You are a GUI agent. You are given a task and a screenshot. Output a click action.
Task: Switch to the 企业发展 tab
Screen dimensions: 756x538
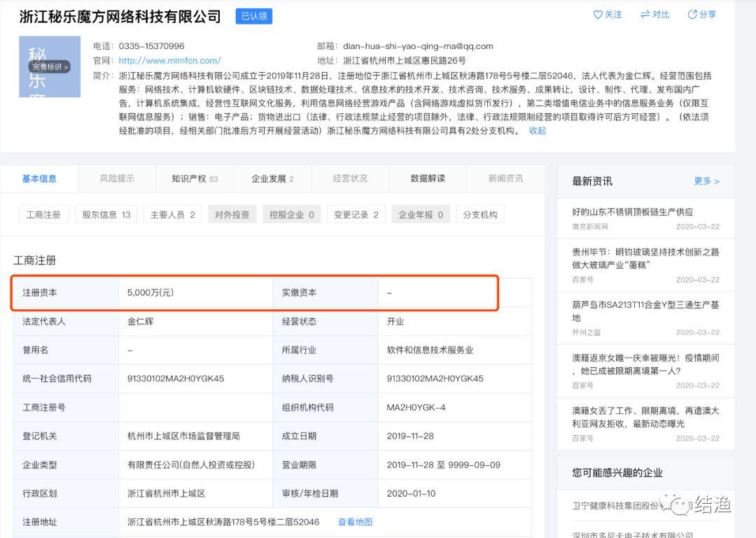pos(272,178)
